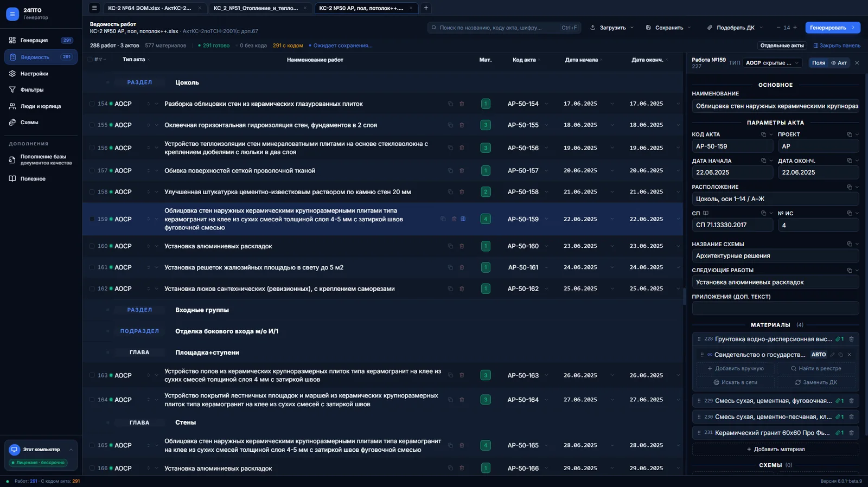
Task: Click copy icon on row 155 Оклеечная гидроизоляция
Action: (x=450, y=125)
